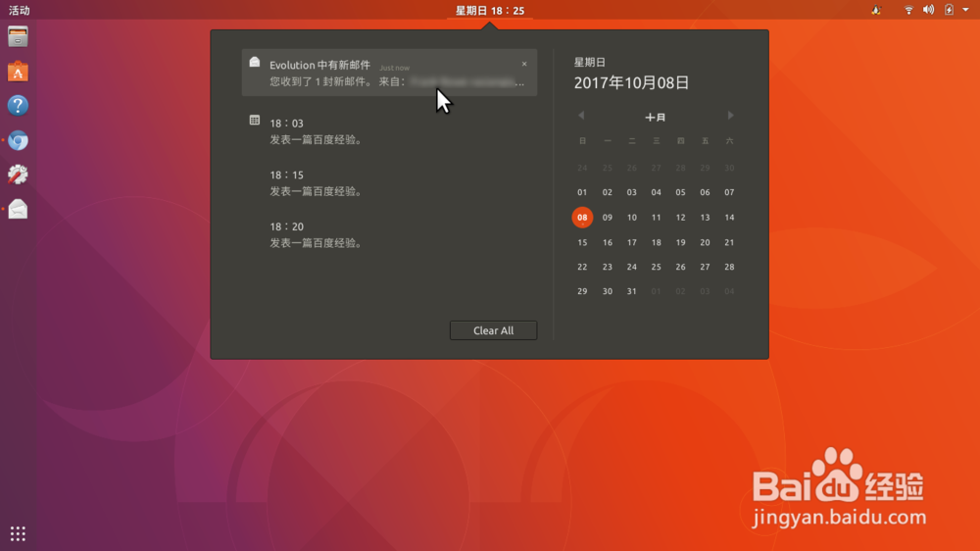The height and width of the screenshot is (551, 980).
Task: Launch Ubuntu Software from the dock
Action: [18, 72]
